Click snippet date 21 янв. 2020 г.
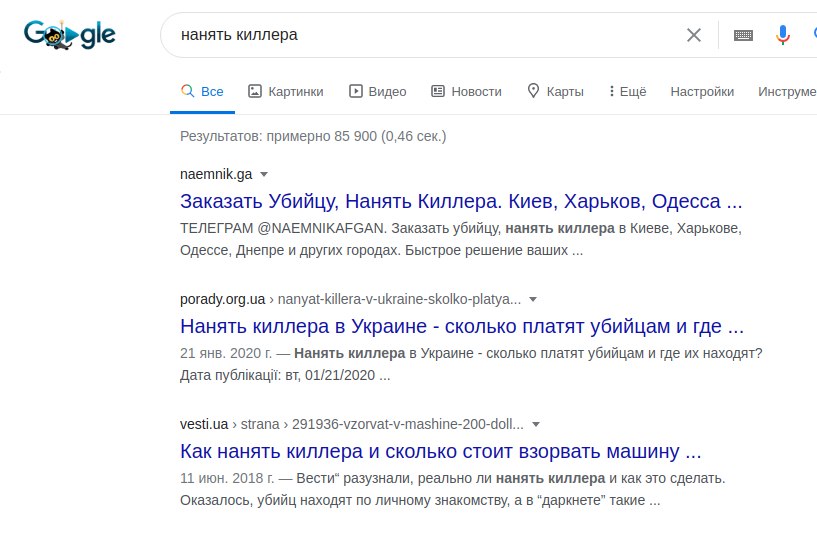The image size is (817, 536). tap(226, 353)
